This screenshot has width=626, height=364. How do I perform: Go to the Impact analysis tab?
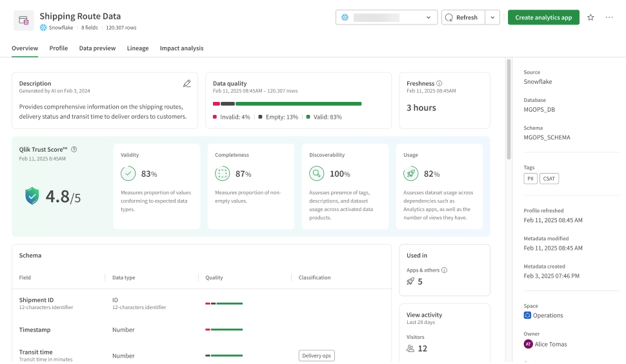[x=181, y=48]
